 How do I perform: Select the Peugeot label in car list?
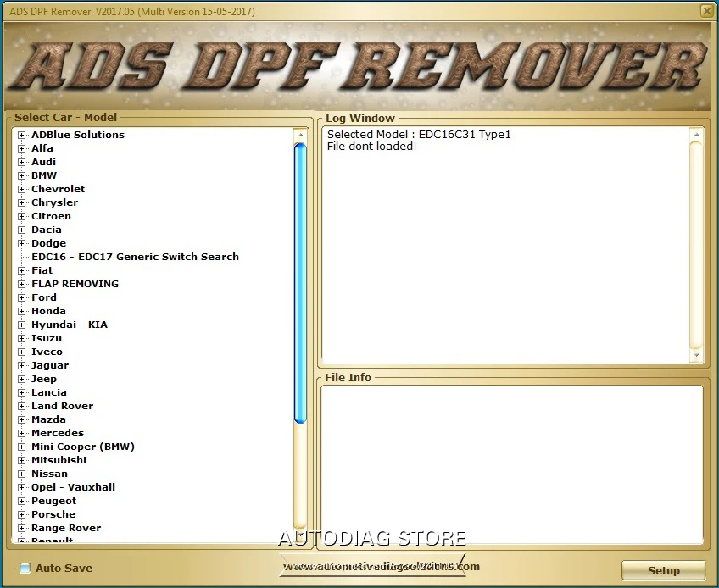click(53, 501)
